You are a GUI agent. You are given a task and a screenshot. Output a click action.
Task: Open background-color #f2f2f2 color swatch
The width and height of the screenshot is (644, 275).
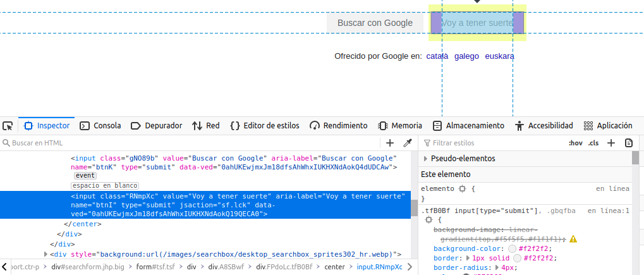click(x=512, y=248)
